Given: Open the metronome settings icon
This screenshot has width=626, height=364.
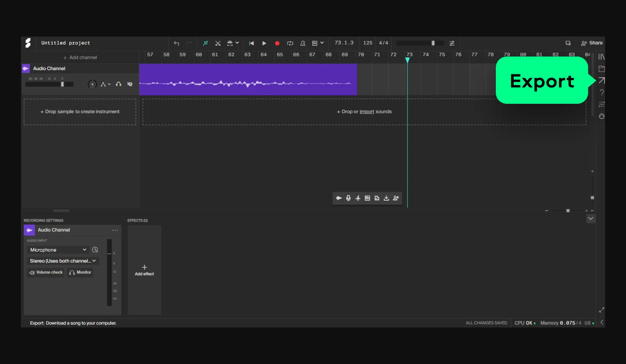Looking at the screenshot, I should coord(303,43).
